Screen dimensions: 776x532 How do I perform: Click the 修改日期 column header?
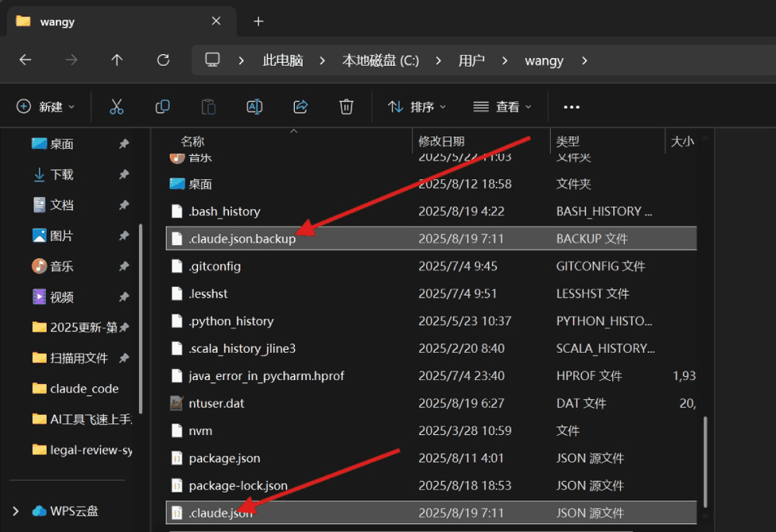(442, 141)
